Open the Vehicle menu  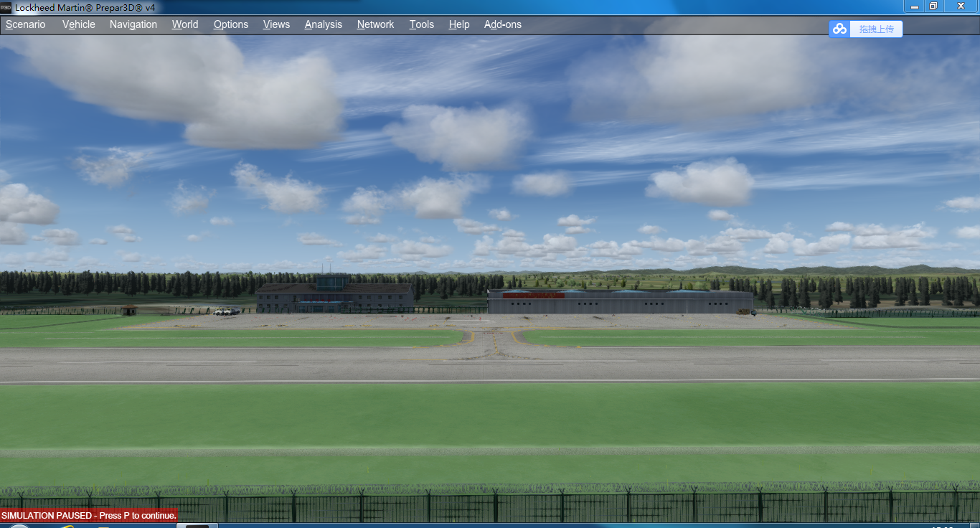(79, 24)
